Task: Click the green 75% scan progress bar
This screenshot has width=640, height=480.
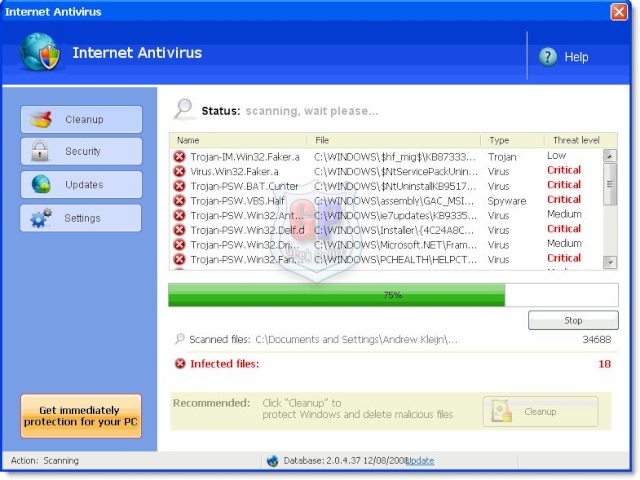Action: click(x=337, y=295)
